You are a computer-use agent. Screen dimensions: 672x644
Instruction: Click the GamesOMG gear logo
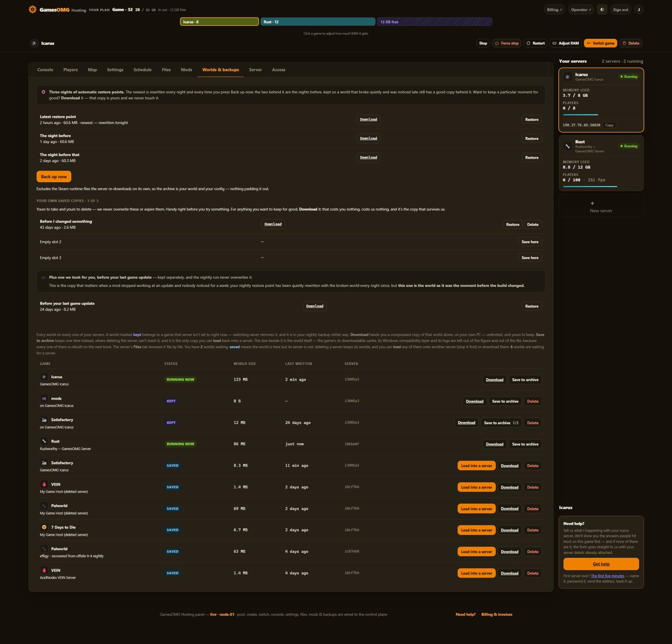[x=33, y=9]
